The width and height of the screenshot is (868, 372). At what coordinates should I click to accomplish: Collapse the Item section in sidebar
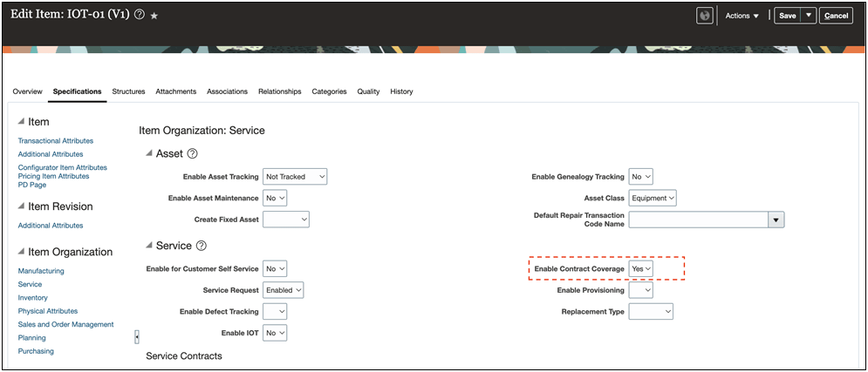pyautogui.click(x=21, y=122)
